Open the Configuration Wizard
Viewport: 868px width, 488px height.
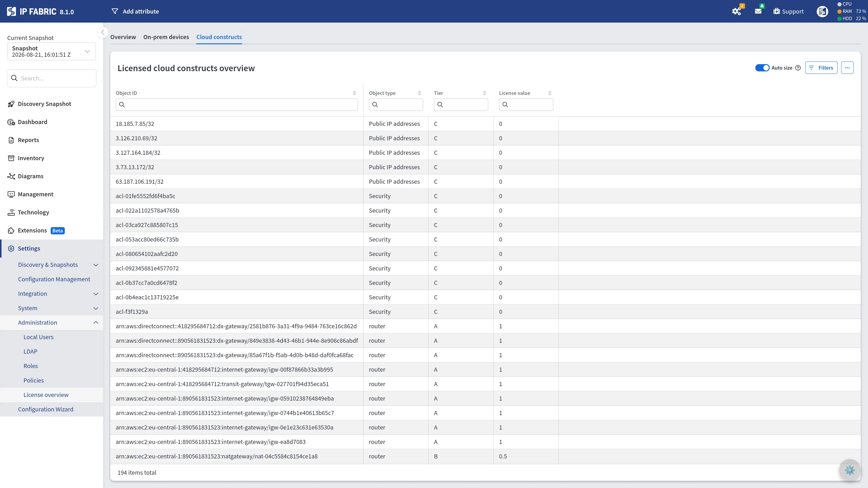point(45,410)
